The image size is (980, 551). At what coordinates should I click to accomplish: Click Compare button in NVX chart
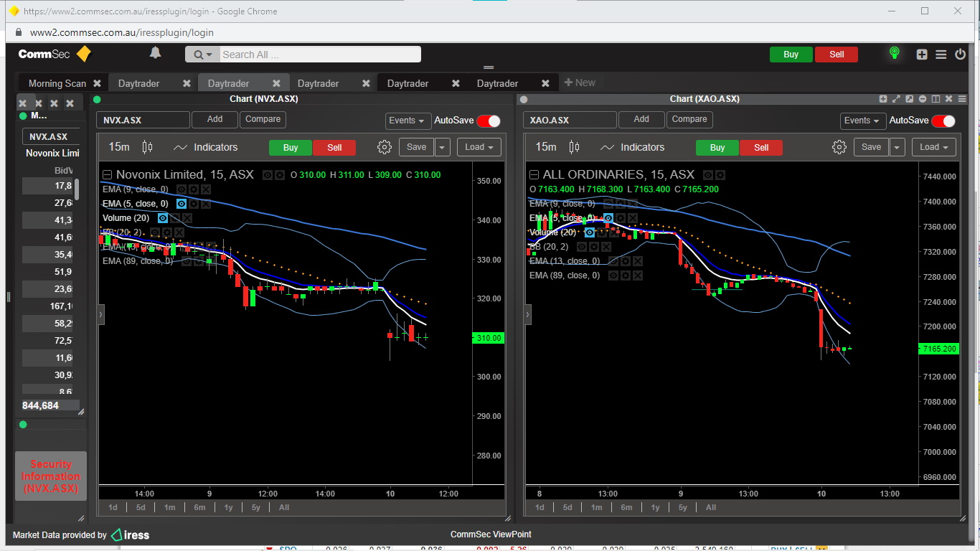(263, 119)
